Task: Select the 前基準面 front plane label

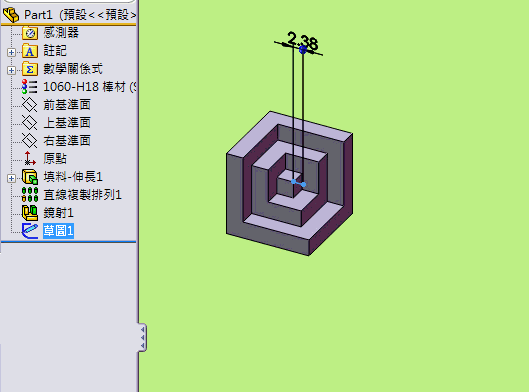Action: (x=67, y=105)
